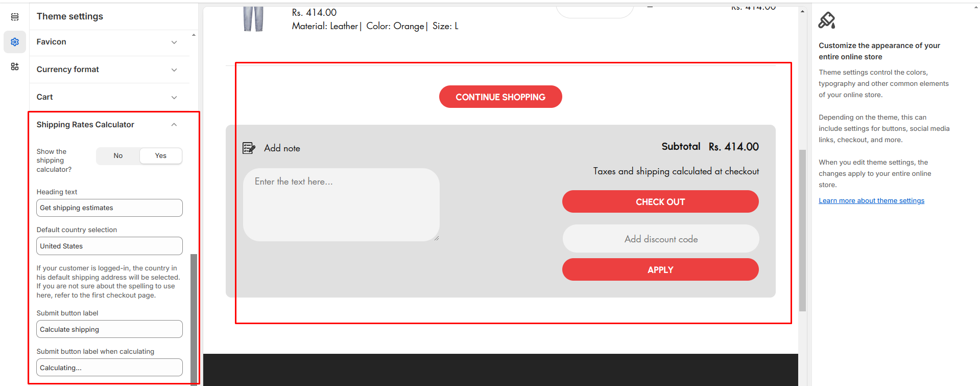The image size is (980, 386).
Task: Select the Theme settings gear icon
Action: (15, 42)
